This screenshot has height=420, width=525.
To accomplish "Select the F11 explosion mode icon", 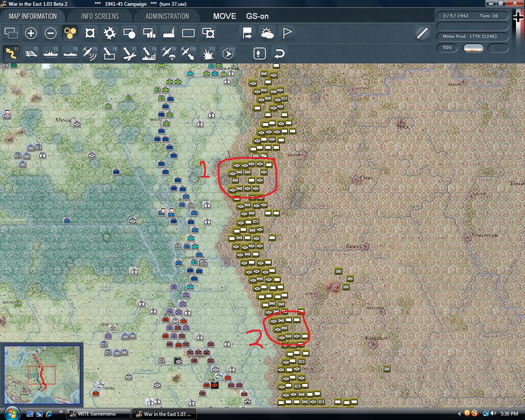I will coord(208,53).
